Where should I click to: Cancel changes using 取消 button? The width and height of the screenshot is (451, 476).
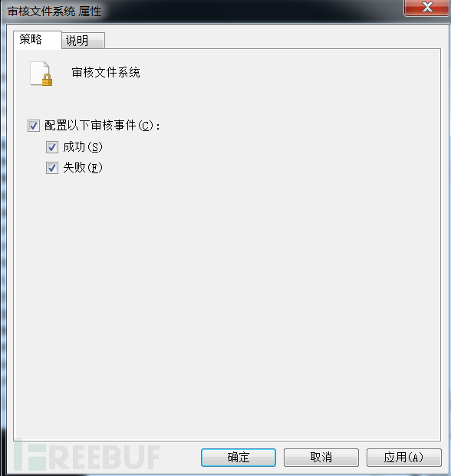(x=321, y=457)
